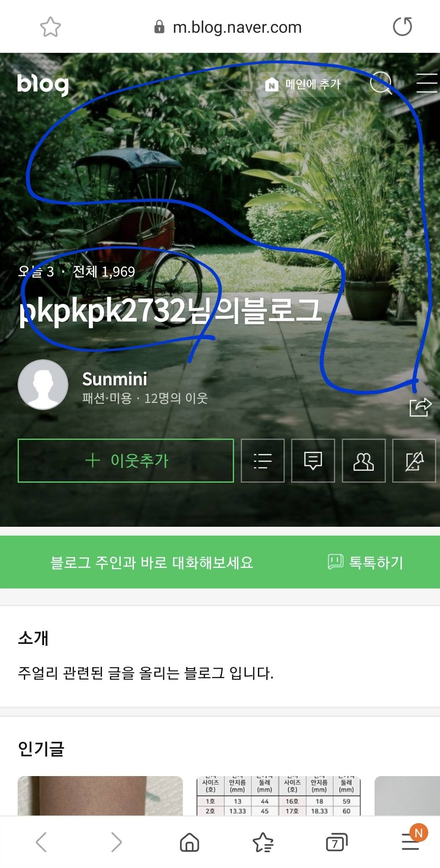The width and height of the screenshot is (440, 868).
Task: Click the Naver blog logo
Action: [43, 84]
